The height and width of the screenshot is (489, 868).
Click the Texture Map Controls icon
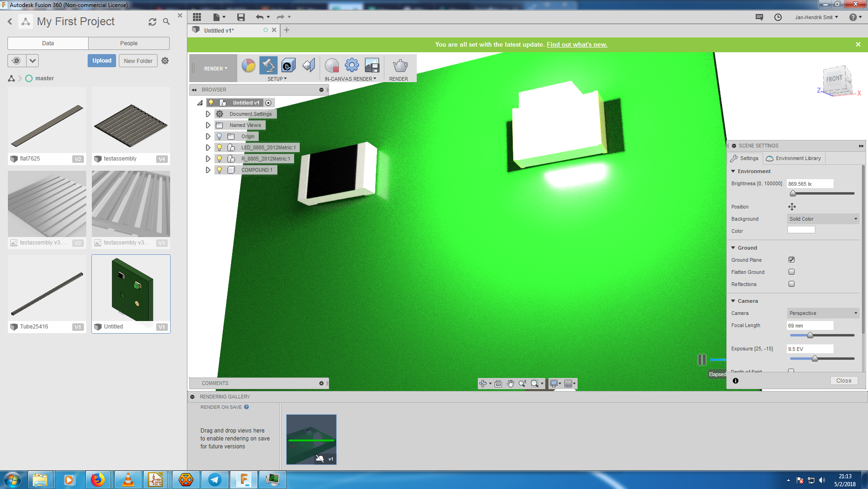(309, 65)
